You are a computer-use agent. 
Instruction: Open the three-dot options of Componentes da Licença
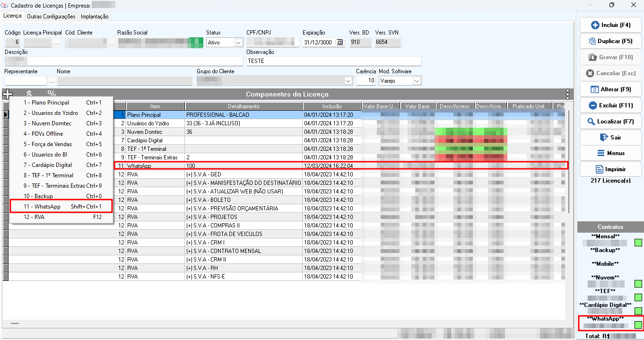point(567,94)
